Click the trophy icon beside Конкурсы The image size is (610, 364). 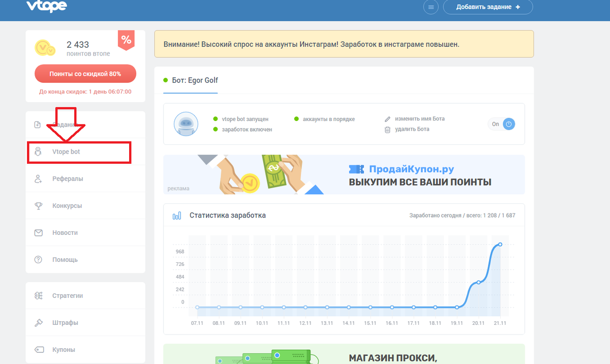tap(38, 206)
